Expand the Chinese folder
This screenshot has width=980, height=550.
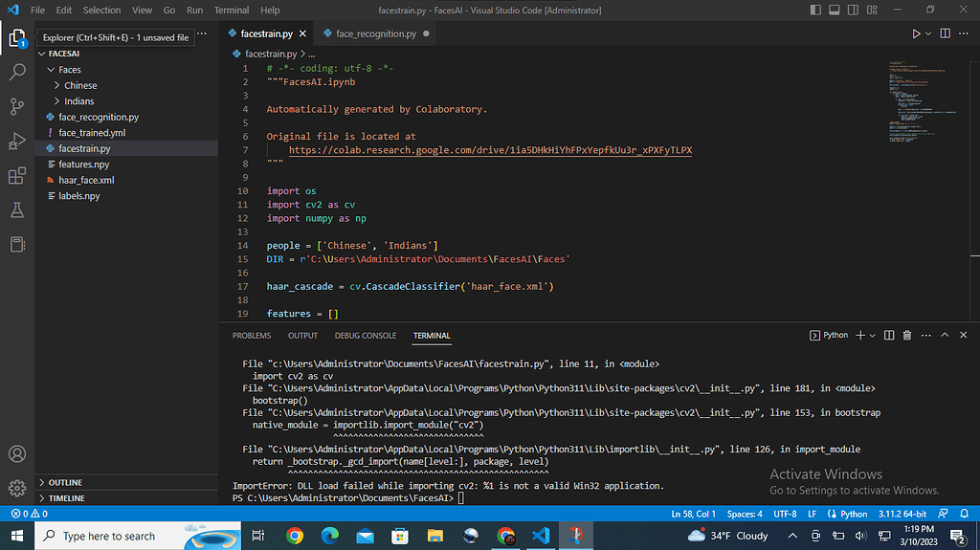(80, 85)
